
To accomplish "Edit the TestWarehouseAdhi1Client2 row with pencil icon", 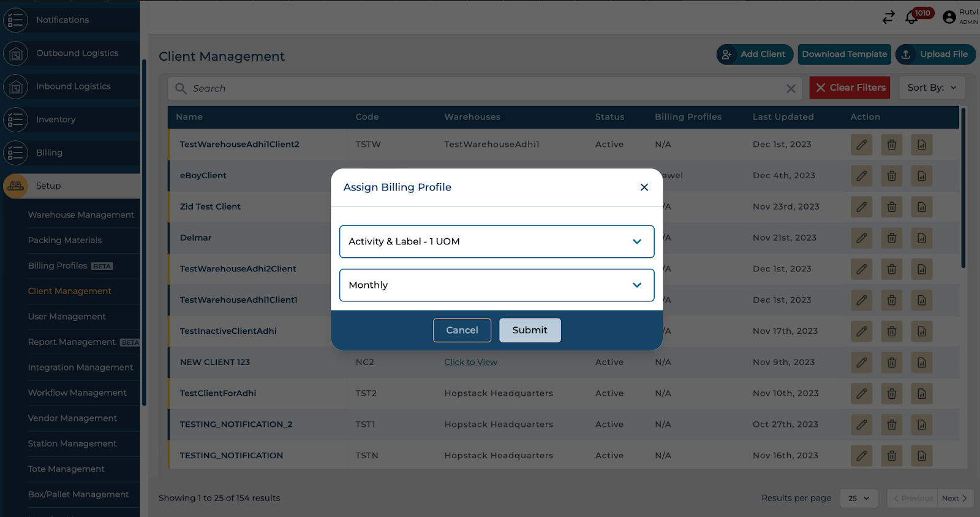I will click(861, 145).
